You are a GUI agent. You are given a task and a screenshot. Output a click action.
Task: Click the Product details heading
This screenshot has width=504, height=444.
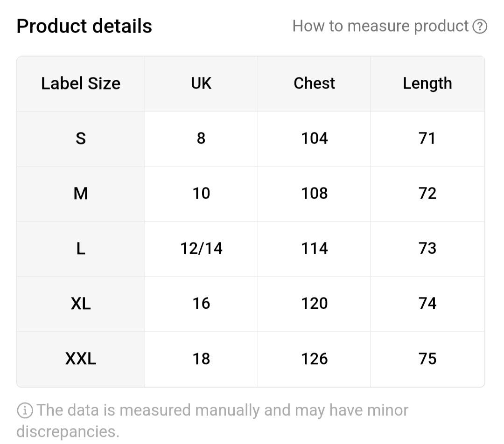84,26
